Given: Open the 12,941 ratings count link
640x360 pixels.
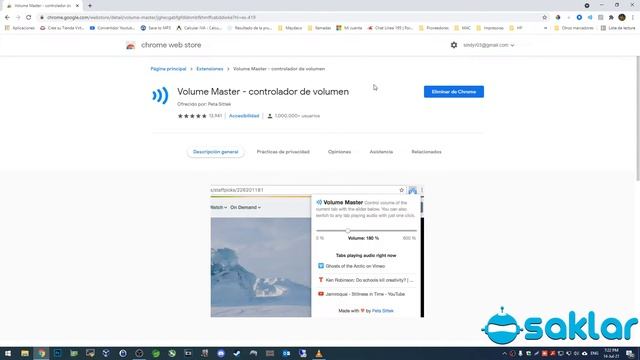Looking at the screenshot, I should [x=215, y=116].
